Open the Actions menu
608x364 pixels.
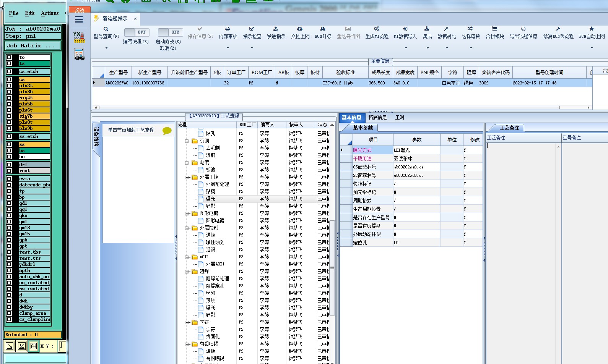click(50, 13)
